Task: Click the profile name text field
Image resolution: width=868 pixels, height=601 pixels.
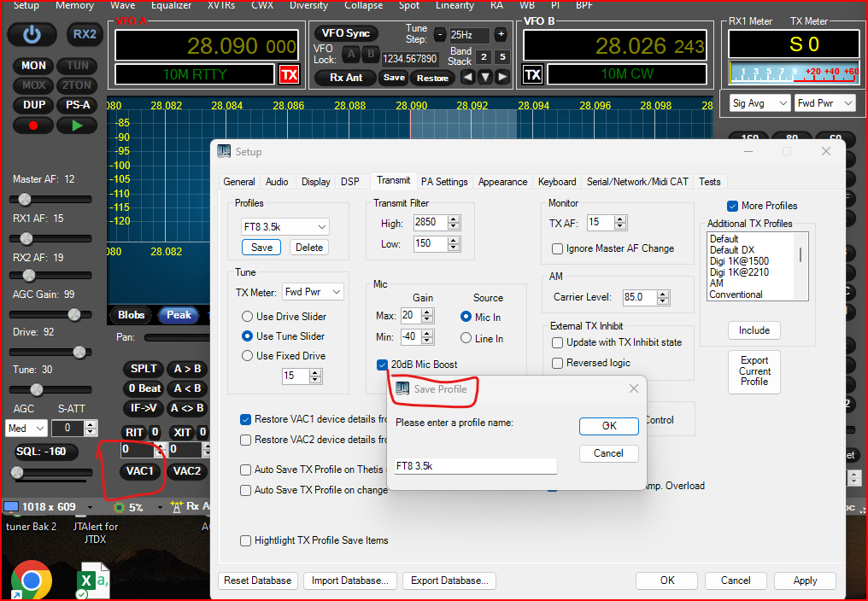Action: click(476, 467)
